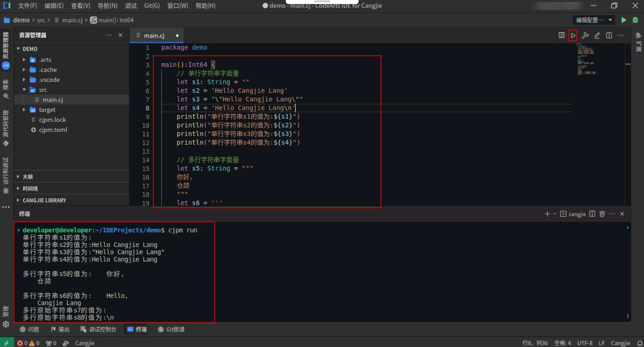The image size is (644, 347).
Task: Change line ending via LF status item
Action: click(602, 343)
